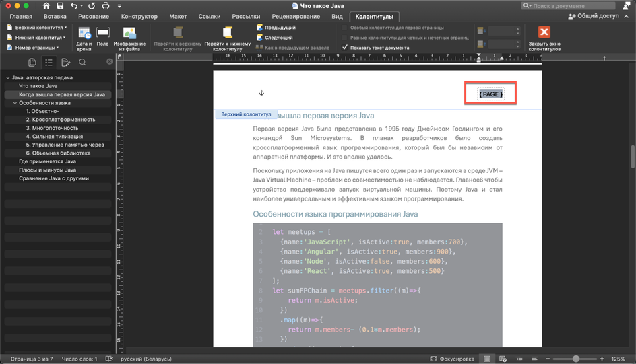Enable Фокусировка focus mode
This screenshot has height=364, width=636.
(452, 359)
